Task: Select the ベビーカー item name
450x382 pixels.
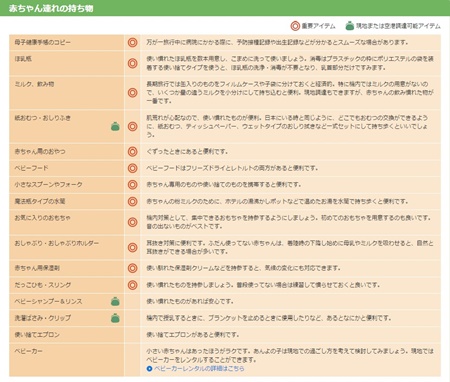Action: 28,351
